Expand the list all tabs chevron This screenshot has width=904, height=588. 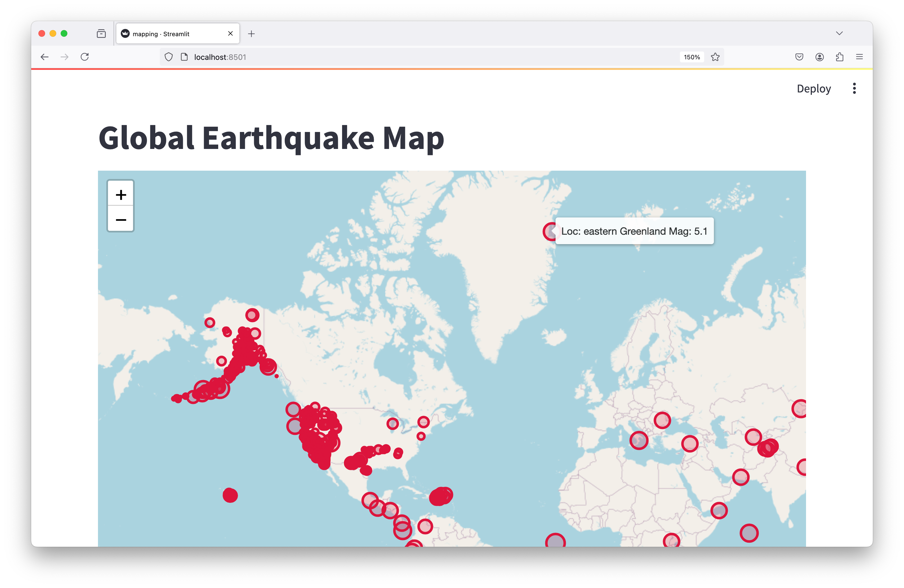[839, 33]
